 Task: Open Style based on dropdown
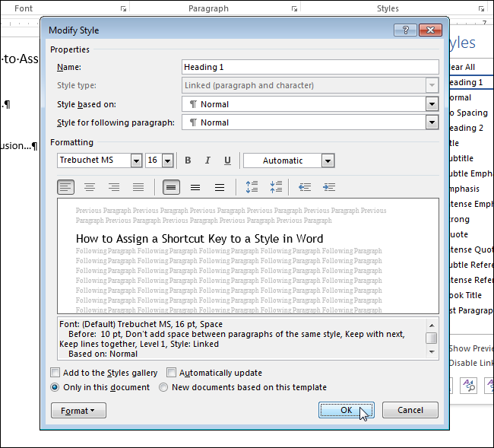point(432,104)
